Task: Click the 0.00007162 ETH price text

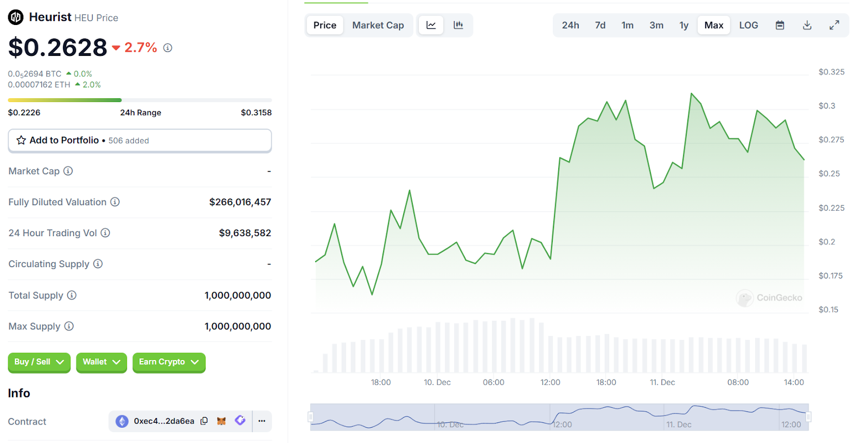Action: point(39,85)
